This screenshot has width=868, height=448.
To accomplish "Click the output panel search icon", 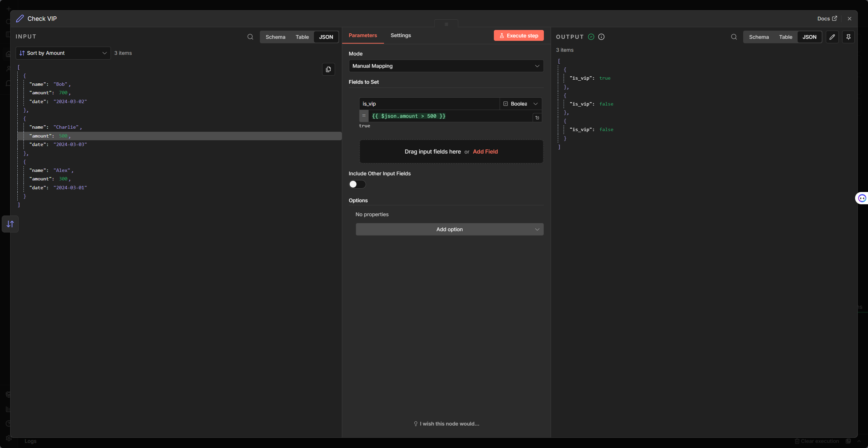I will click(x=734, y=37).
